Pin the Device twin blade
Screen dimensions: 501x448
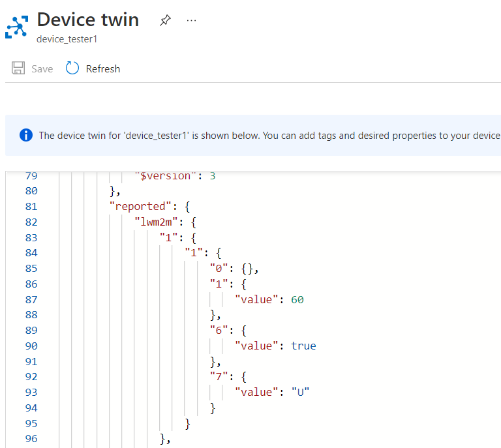[165, 20]
